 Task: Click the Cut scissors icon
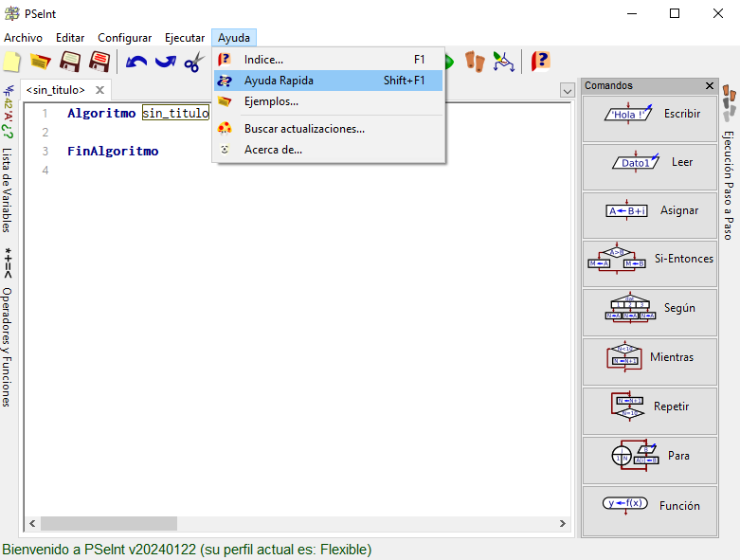(x=194, y=63)
